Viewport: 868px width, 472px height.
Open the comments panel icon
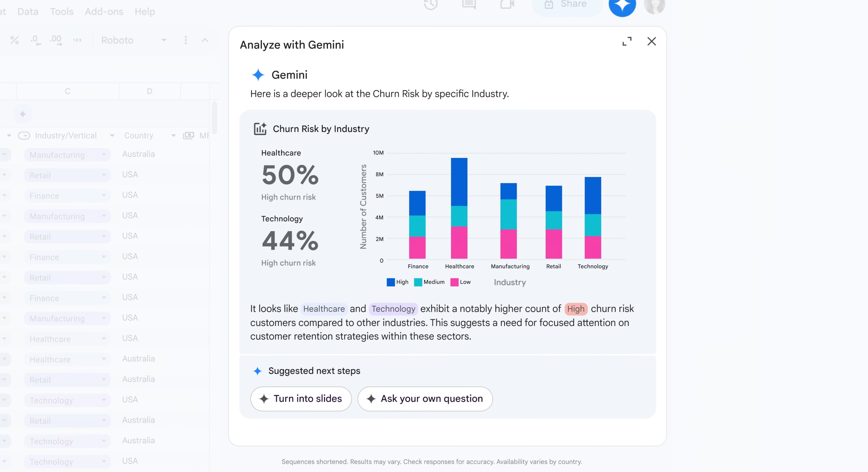tap(469, 5)
